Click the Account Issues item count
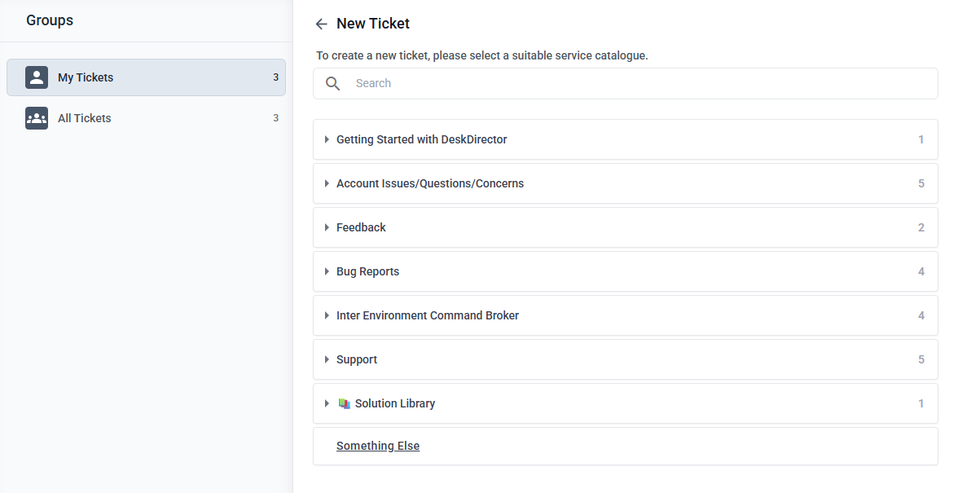Screen dimensions: 980x493 (x=921, y=183)
